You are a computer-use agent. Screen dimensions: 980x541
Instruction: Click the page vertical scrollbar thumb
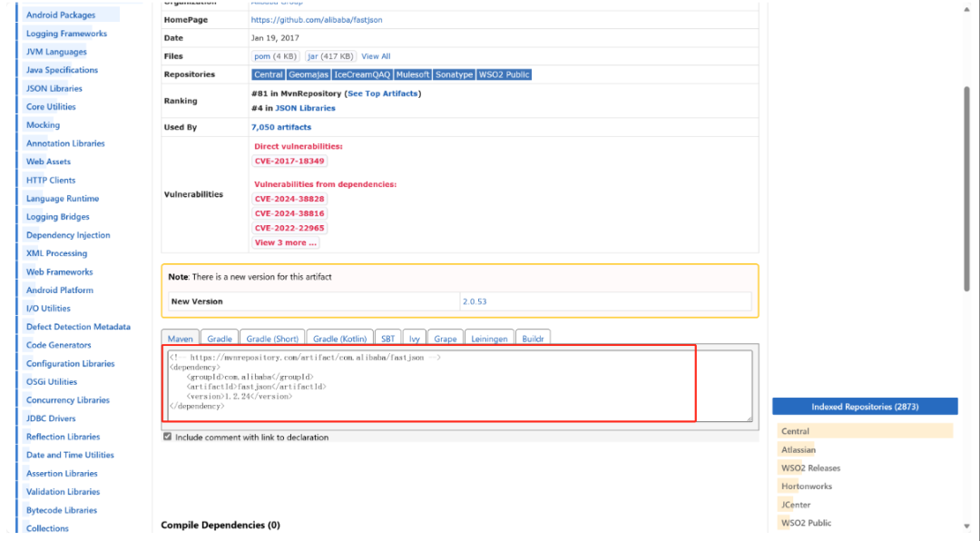[967, 189]
